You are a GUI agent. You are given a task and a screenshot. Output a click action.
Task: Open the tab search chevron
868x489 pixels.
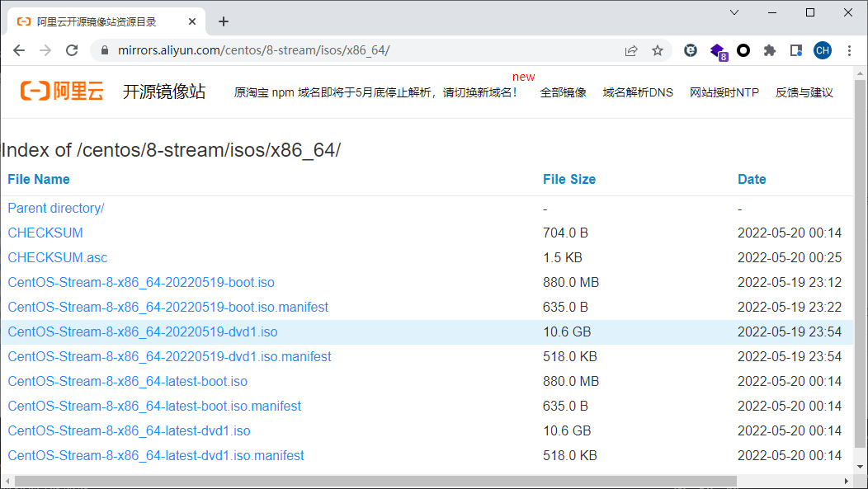[734, 12]
